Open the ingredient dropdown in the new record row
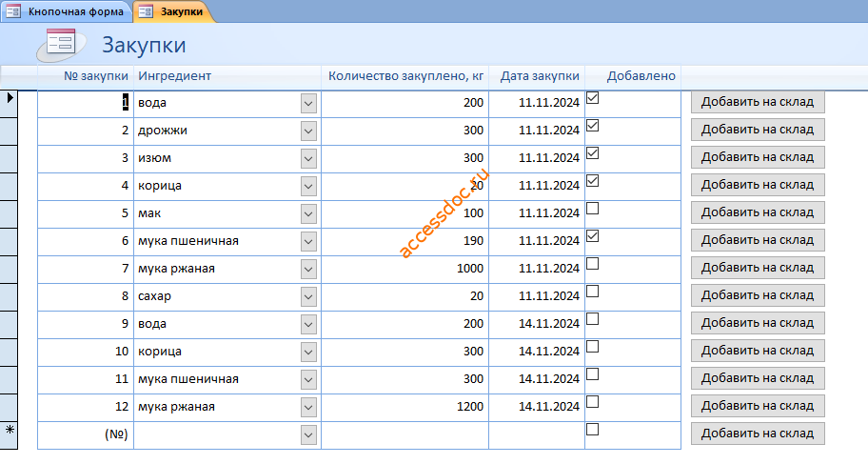Image resolution: width=868 pixels, height=464 pixels. coord(309,435)
